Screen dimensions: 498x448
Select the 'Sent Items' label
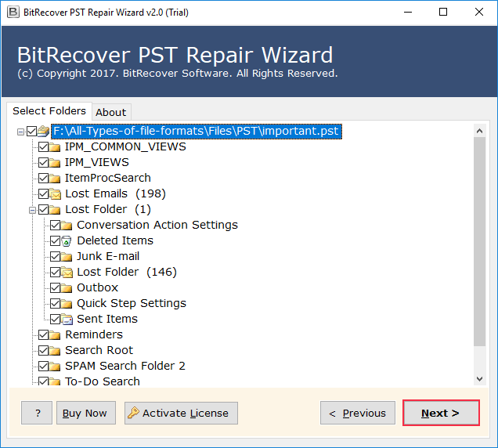tap(107, 319)
